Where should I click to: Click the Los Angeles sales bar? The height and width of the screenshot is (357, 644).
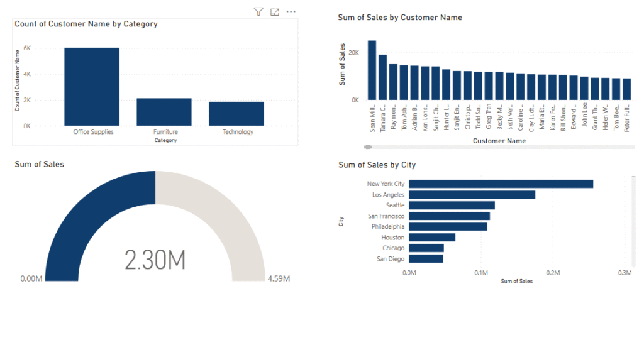coord(472,195)
